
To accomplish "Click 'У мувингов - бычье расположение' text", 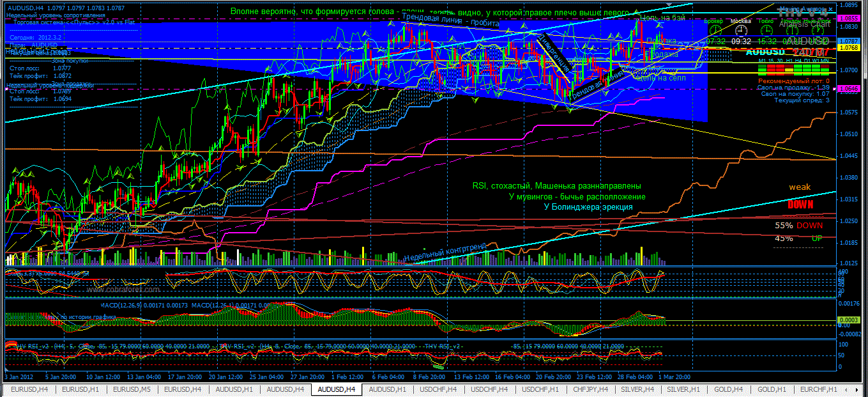I will pos(577,197).
